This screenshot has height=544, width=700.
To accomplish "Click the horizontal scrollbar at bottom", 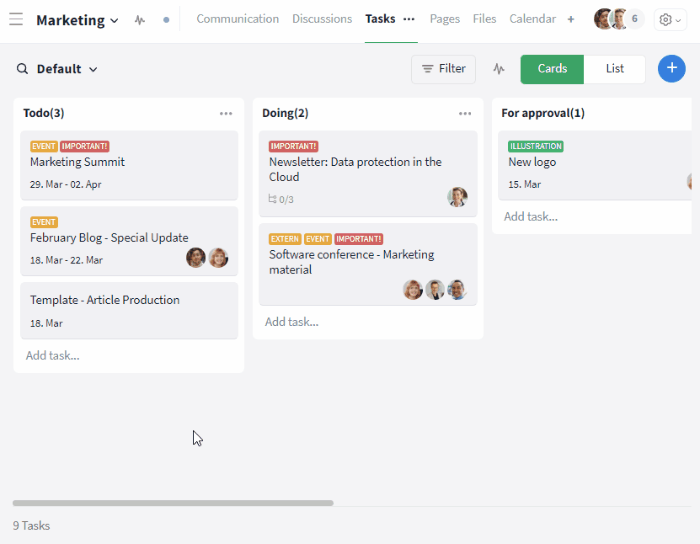I will click(173, 503).
